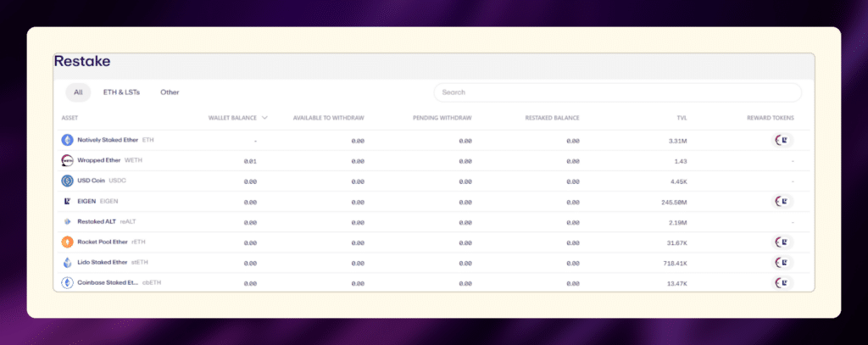Click the EIGEN token icon

tap(67, 202)
